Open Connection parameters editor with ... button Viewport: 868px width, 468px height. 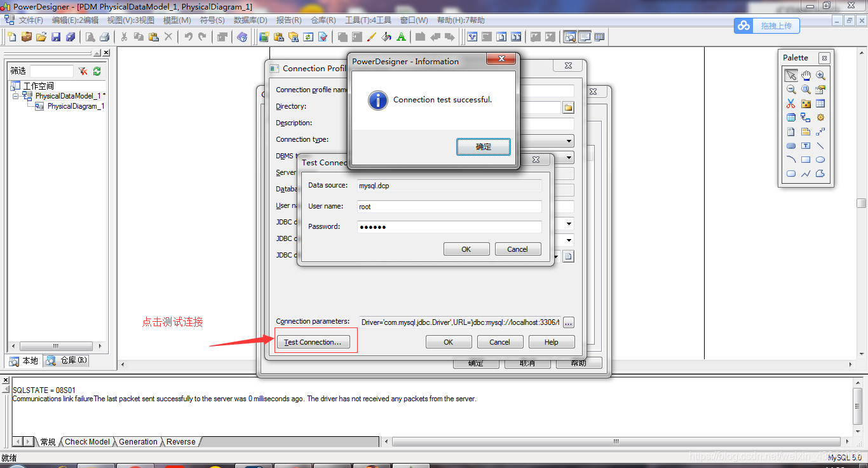pyautogui.click(x=569, y=322)
